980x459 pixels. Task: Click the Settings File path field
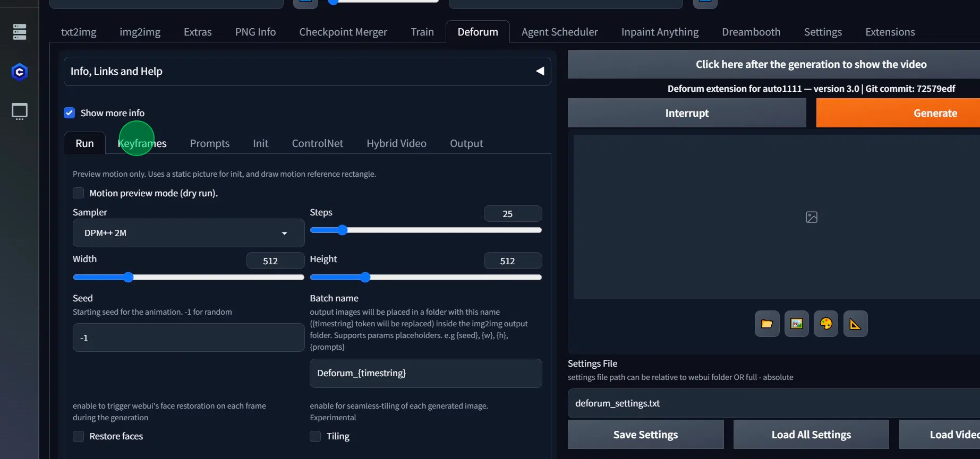point(774,403)
